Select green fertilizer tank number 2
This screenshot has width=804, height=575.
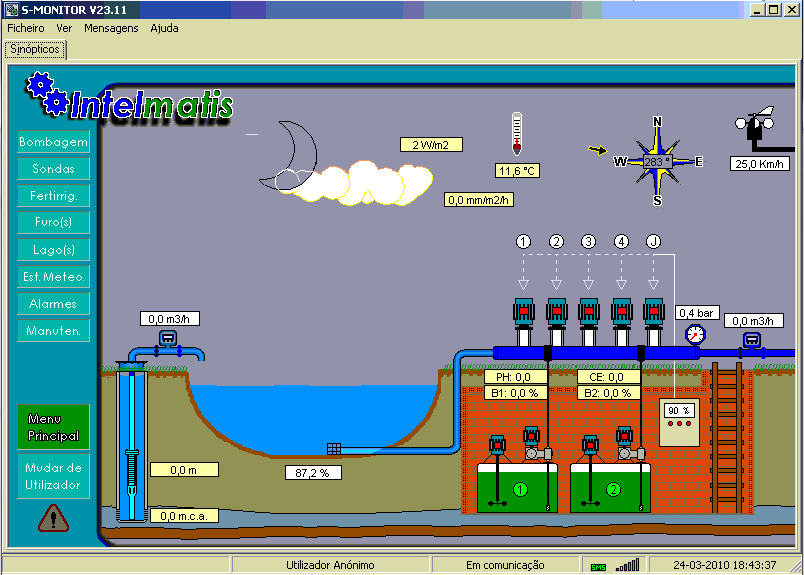(x=610, y=488)
